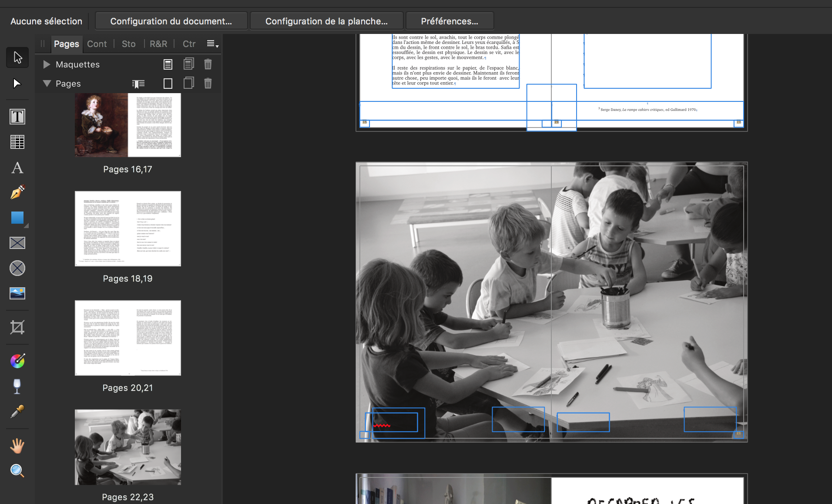832x504 pixels.
Task: Select the View hand tool
Action: (x=17, y=446)
